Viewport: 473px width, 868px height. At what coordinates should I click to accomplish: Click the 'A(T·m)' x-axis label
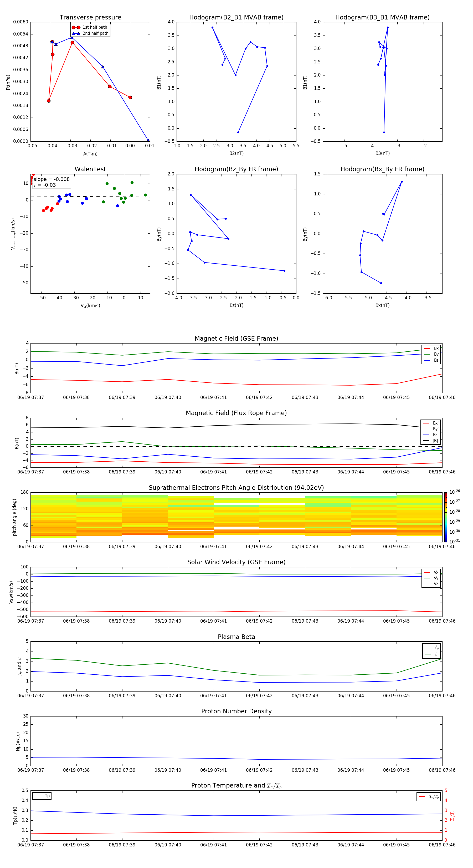coord(90,154)
